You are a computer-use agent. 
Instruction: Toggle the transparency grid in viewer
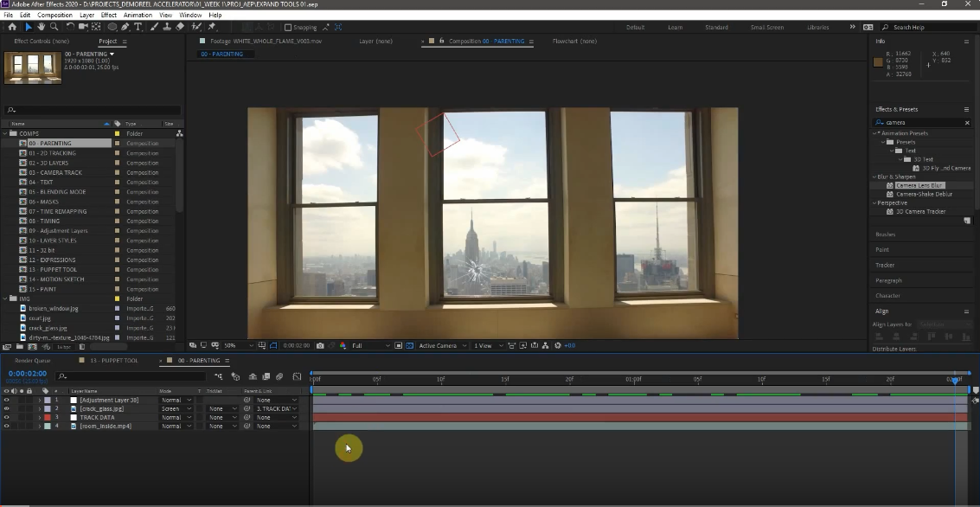pos(409,346)
